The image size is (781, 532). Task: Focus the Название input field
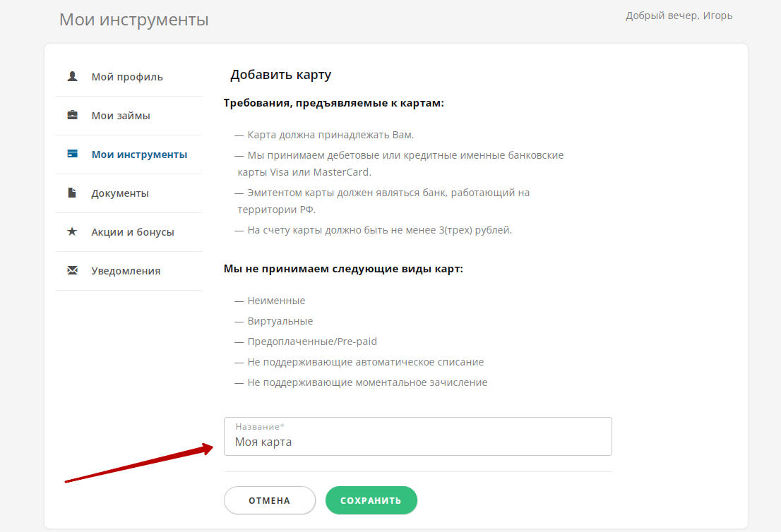click(417, 442)
